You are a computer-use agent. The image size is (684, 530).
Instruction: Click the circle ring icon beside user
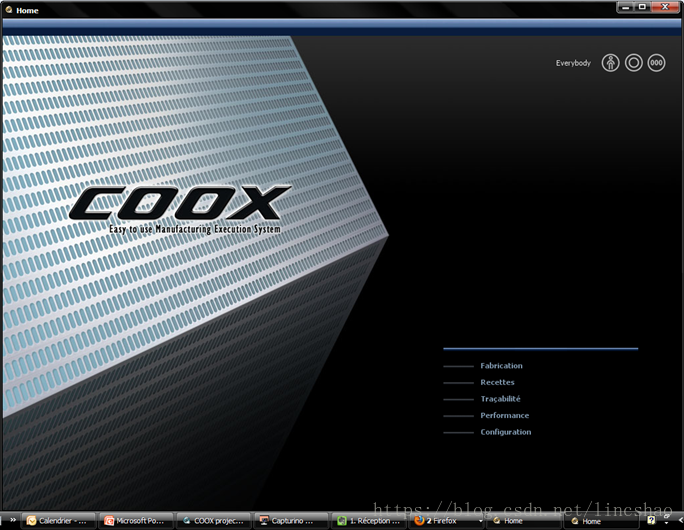(633, 63)
